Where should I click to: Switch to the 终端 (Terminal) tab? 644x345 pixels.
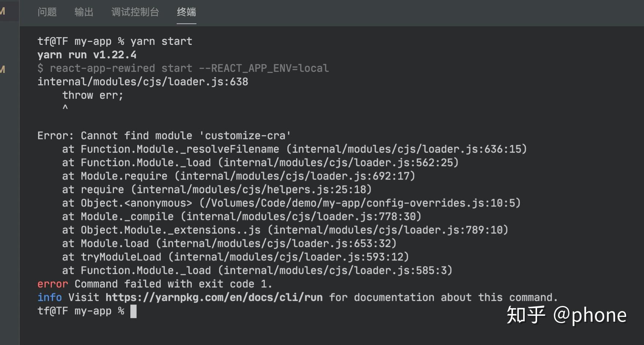(x=186, y=12)
